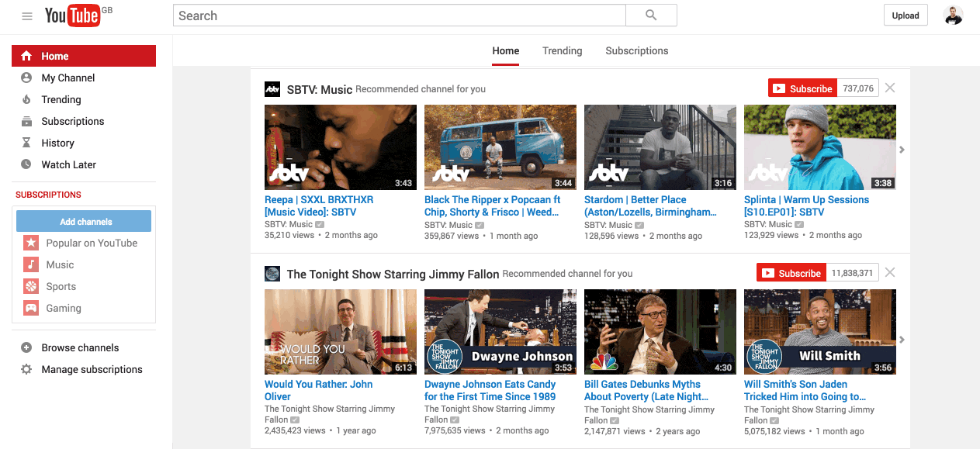980x449 pixels.
Task: Click the Home house icon in sidebar
Action: click(x=26, y=56)
